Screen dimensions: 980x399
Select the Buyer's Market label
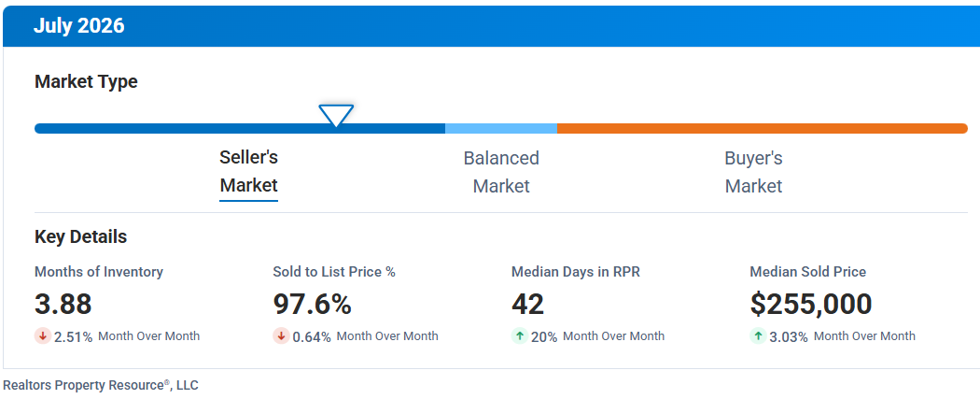pyautogui.click(x=753, y=172)
